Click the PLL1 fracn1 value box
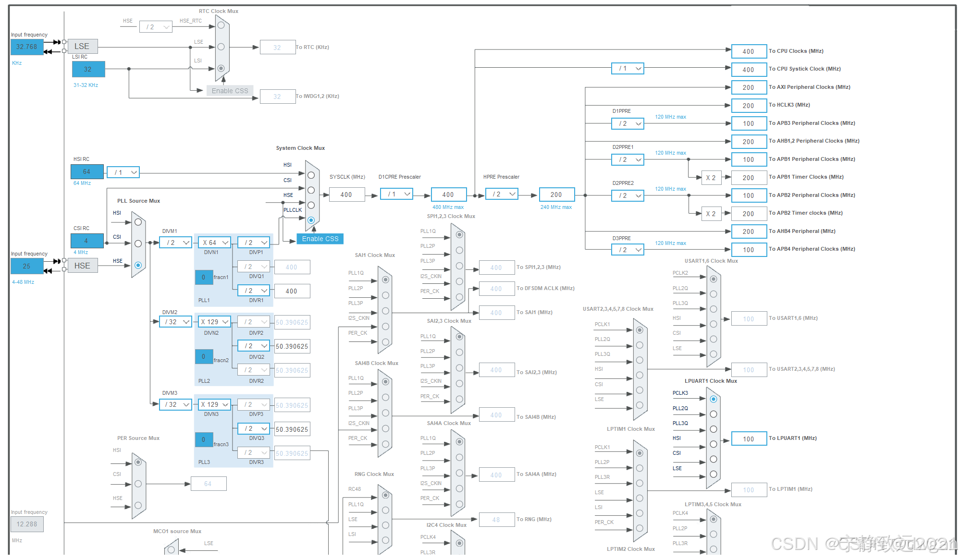 tap(204, 277)
